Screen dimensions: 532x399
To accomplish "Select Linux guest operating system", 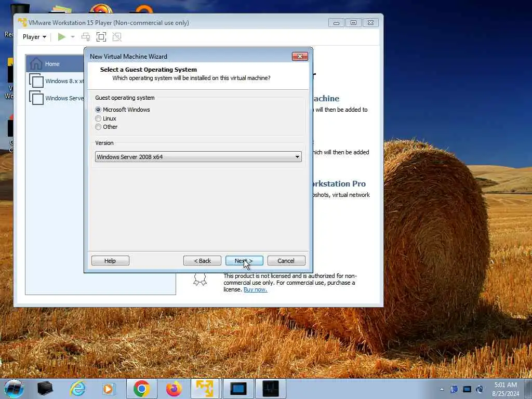I will click(98, 118).
